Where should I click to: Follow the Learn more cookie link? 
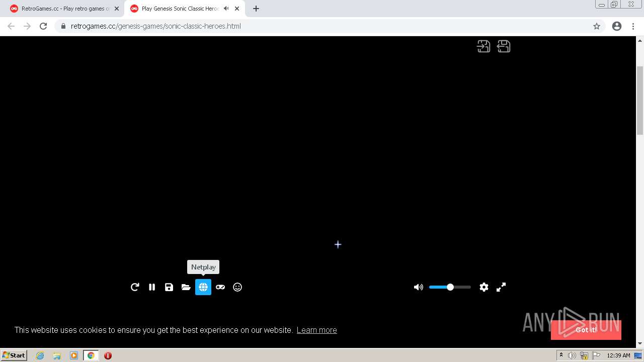point(316,330)
